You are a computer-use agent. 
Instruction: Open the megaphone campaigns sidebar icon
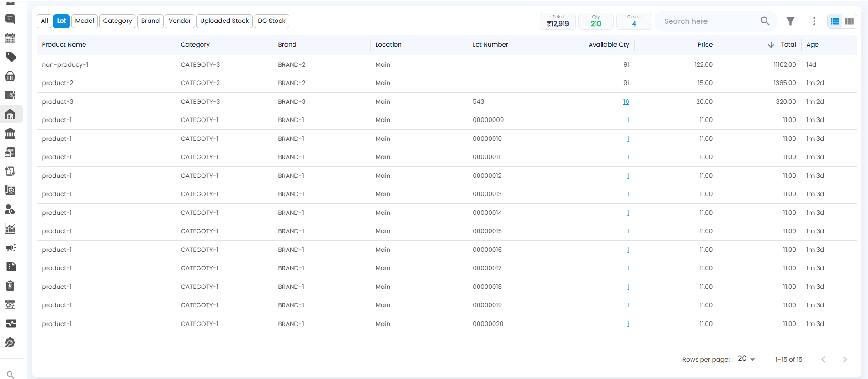click(11, 247)
